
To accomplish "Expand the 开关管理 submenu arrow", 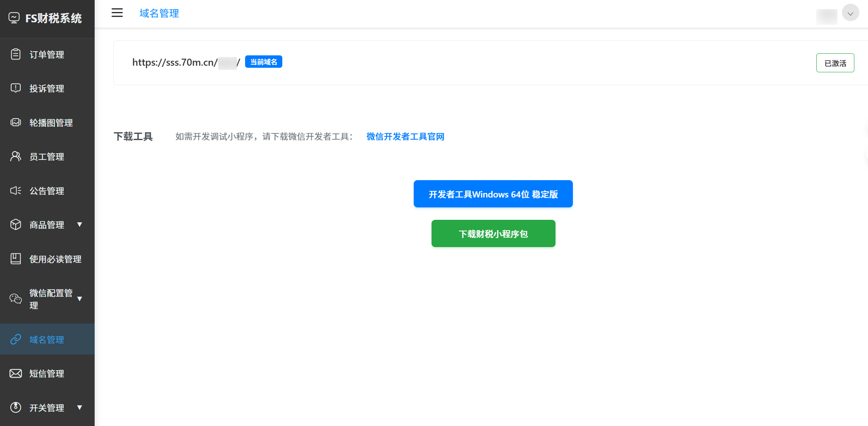I will 80,407.
